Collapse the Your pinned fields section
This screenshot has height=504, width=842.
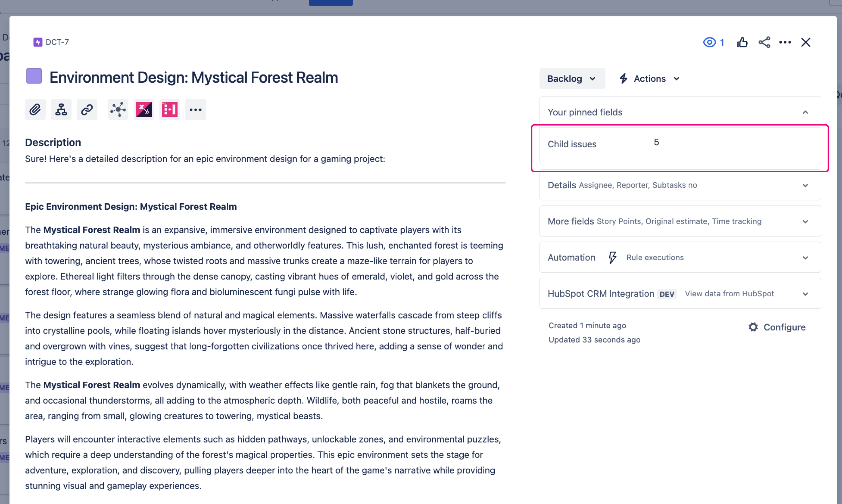[805, 112]
